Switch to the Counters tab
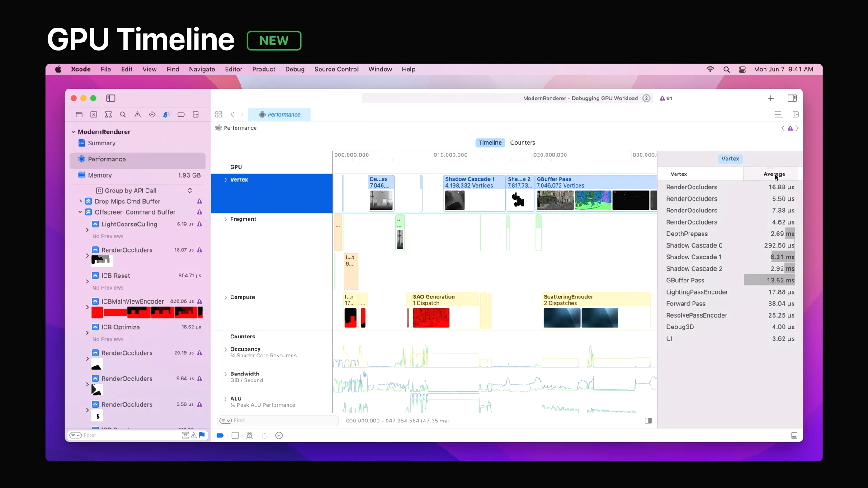This screenshot has width=868, height=488. [523, 143]
